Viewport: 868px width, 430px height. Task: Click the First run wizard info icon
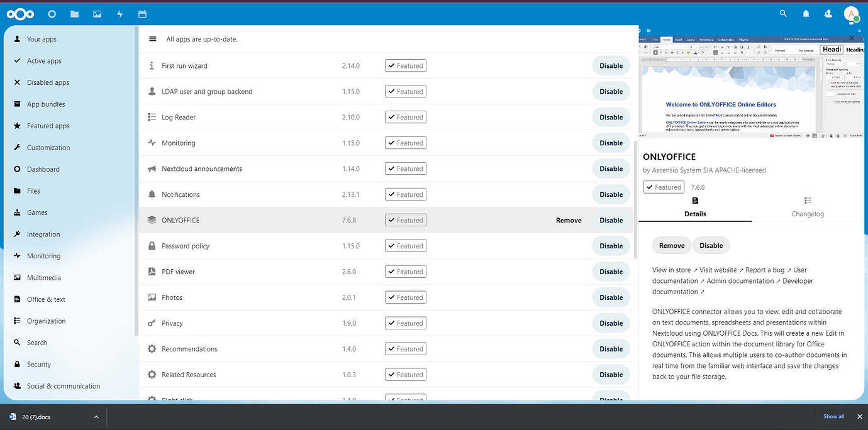(x=152, y=65)
